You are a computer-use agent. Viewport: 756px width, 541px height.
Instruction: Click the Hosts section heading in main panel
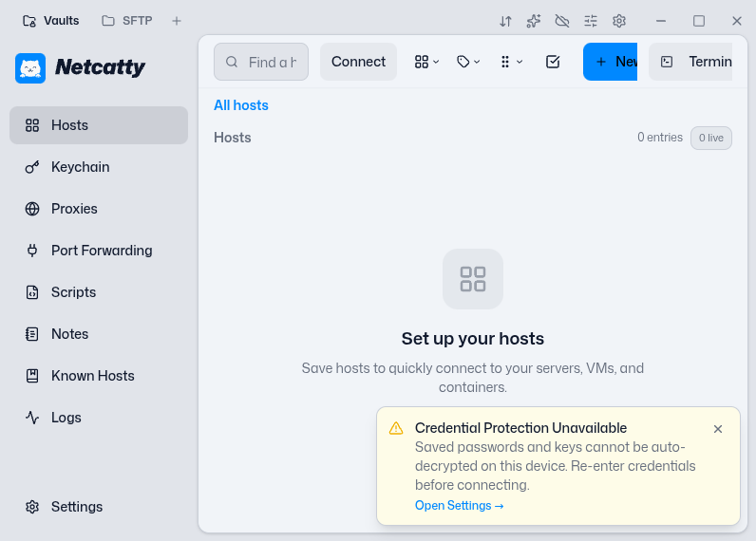[233, 138]
